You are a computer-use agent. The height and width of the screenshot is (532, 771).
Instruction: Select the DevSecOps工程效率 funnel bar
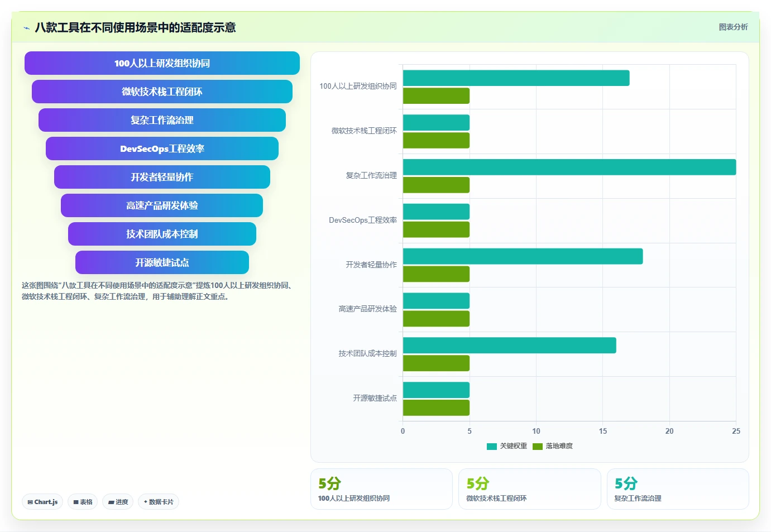[x=162, y=148]
